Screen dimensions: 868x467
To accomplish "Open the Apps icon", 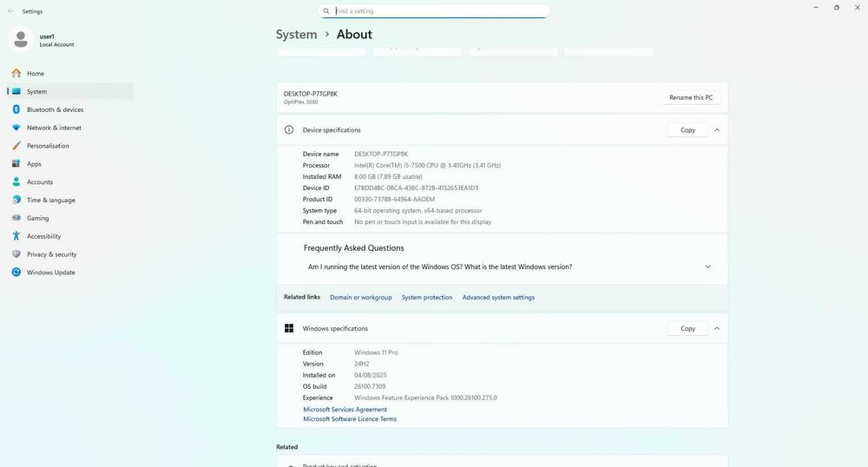I will click(x=16, y=164).
